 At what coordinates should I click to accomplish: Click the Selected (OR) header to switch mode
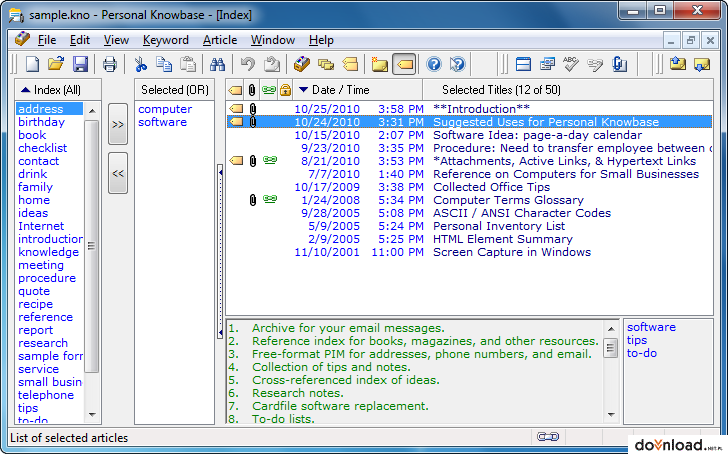[x=175, y=90]
